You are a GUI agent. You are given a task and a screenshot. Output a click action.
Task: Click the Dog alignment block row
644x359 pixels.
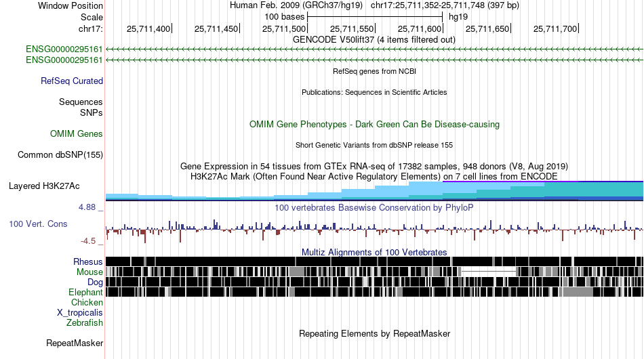pos(374,282)
